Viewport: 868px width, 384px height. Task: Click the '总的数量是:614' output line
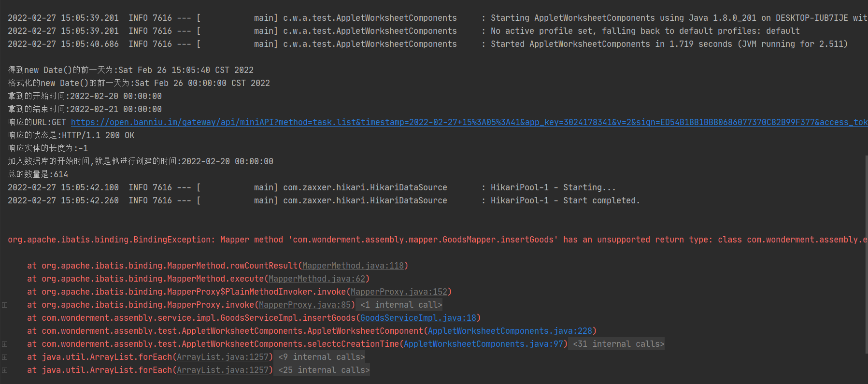click(x=38, y=174)
